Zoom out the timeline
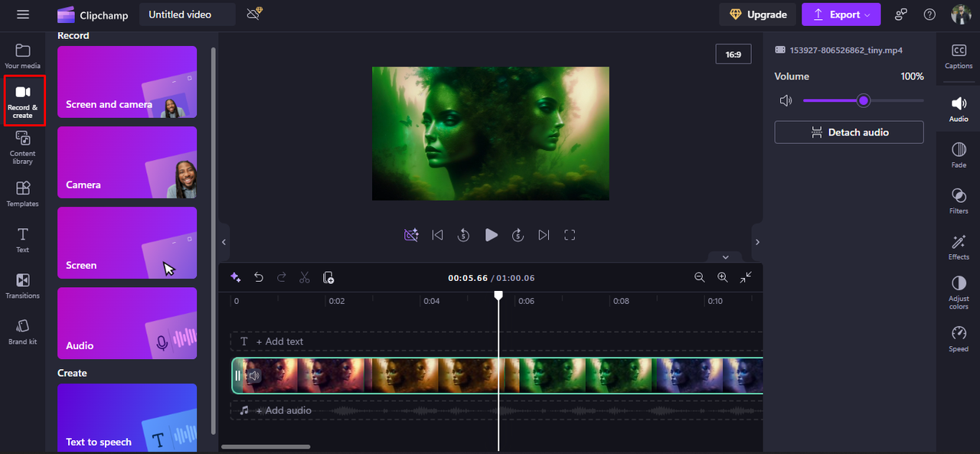 [x=699, y=277]
